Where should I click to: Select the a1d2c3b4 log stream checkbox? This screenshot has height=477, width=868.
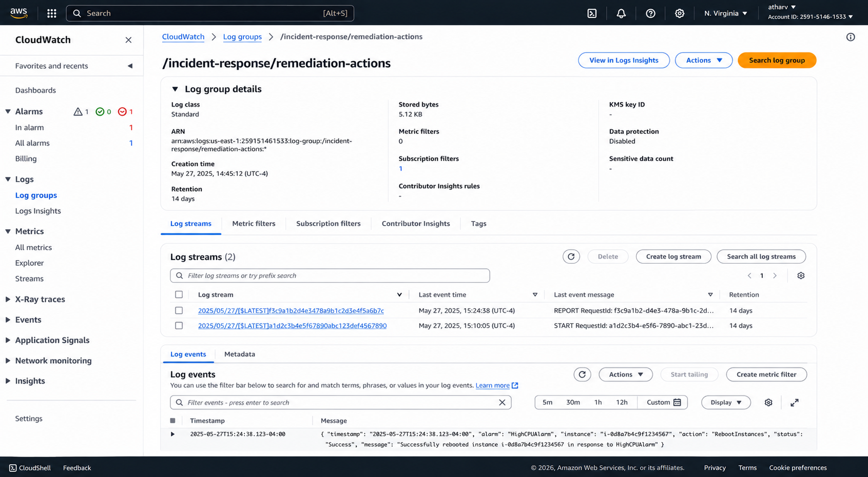click(179, 326)
